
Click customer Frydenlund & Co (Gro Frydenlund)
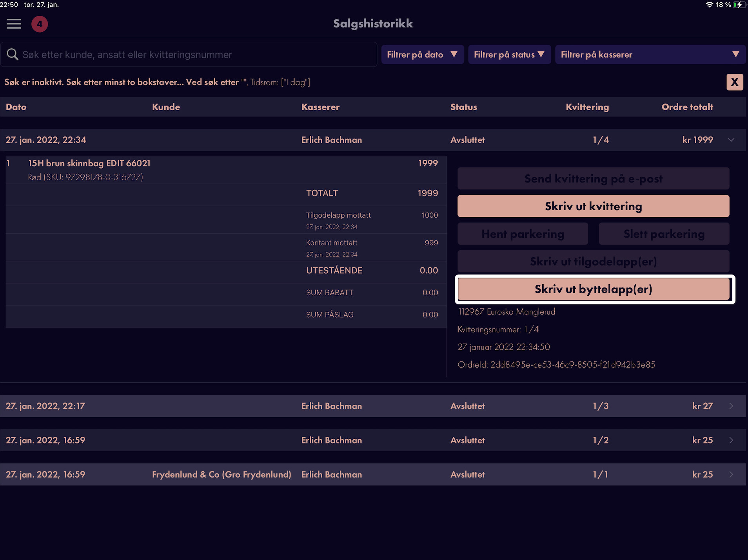pos(221,474)
